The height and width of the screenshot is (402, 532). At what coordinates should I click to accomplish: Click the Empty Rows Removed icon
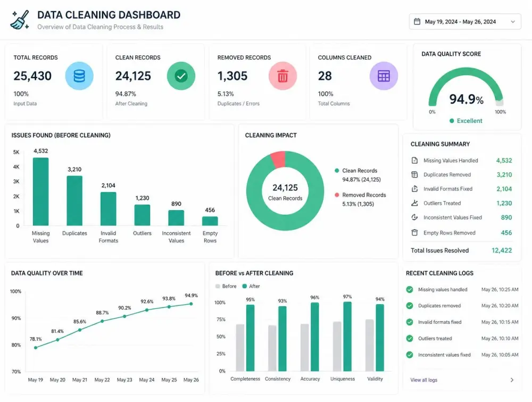coord(414,233)
